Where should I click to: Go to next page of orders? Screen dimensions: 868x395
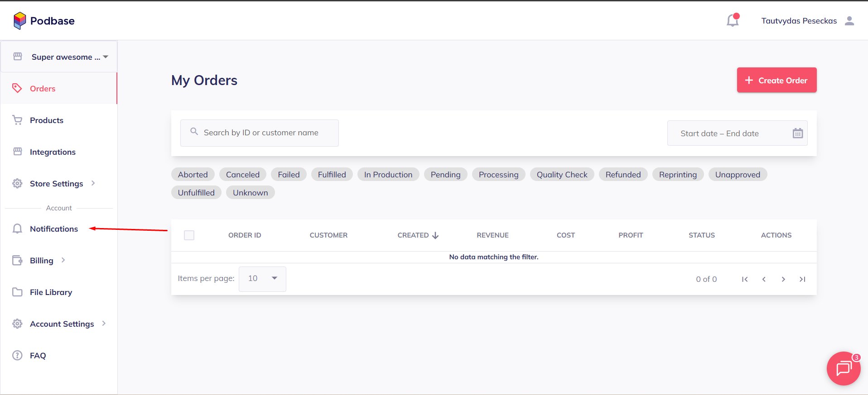pos(783,279)
